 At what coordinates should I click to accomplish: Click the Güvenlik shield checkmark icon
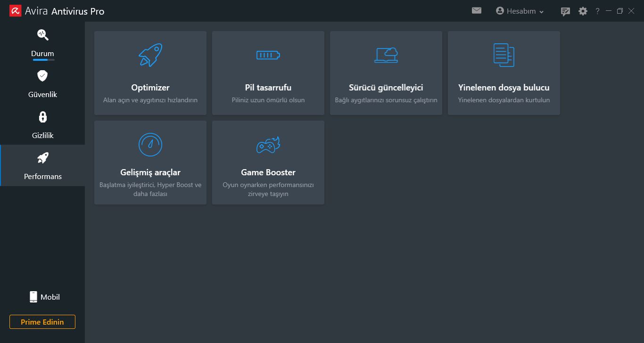point(43,75)
